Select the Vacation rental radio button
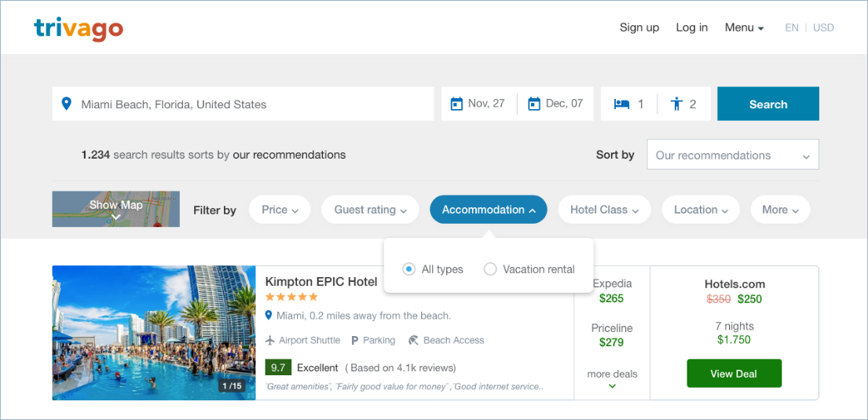The image size is (868, 420). click(490, 269)
